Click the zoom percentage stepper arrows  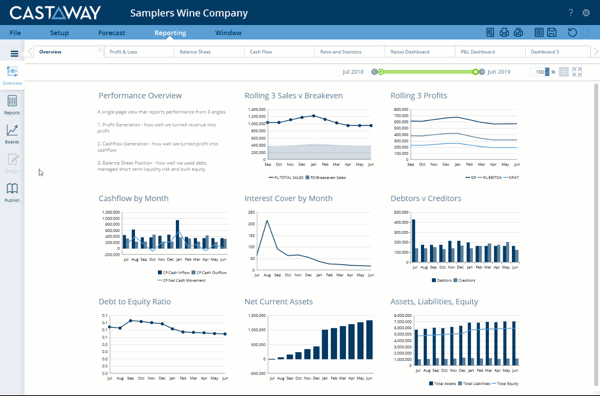[547, 72]
